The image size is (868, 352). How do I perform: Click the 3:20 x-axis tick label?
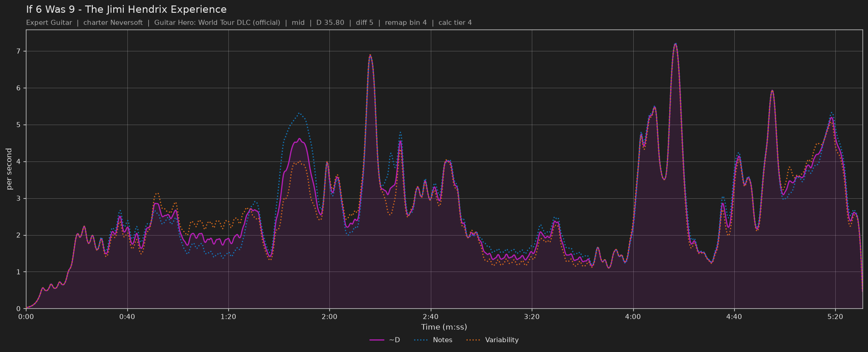pyautogui.click(x=532, y=317)
